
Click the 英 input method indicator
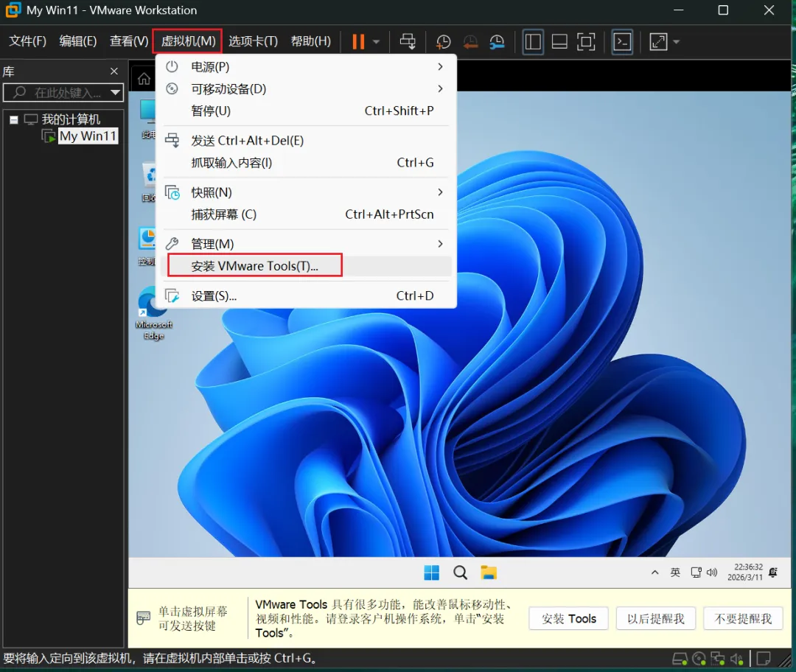point(675,573)
